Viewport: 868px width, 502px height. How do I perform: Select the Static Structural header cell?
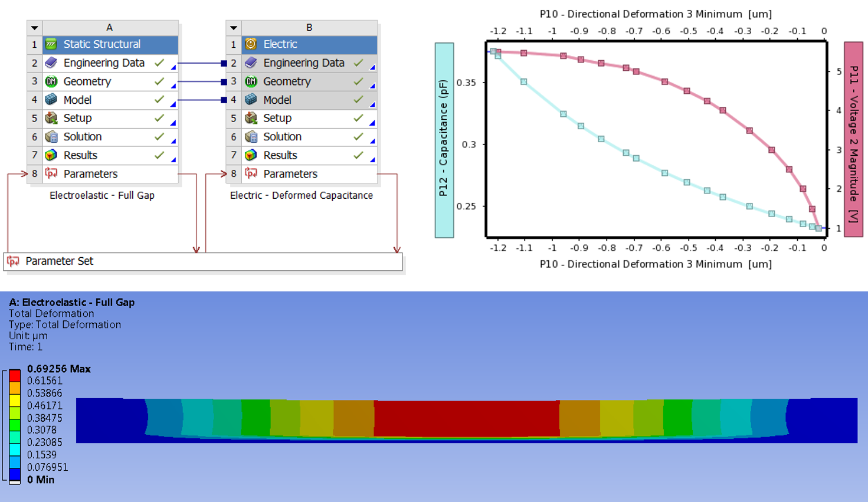(x=110, y=44)
